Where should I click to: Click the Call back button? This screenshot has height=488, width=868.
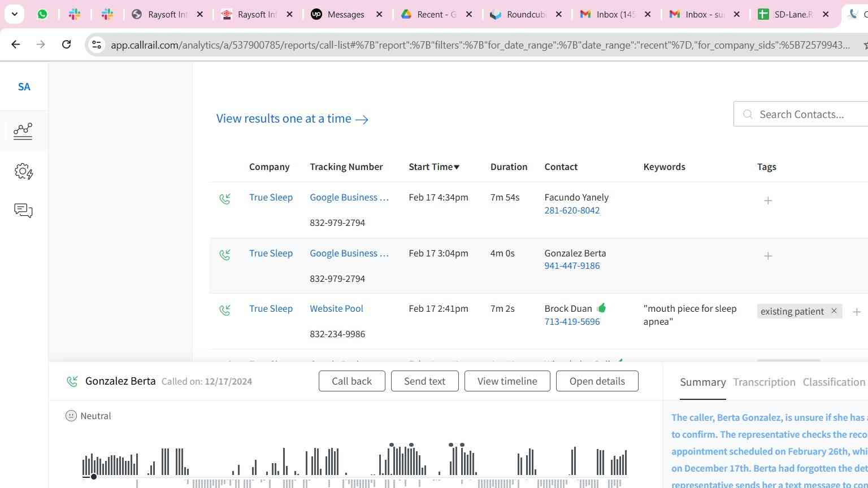[x=351, y=381]
